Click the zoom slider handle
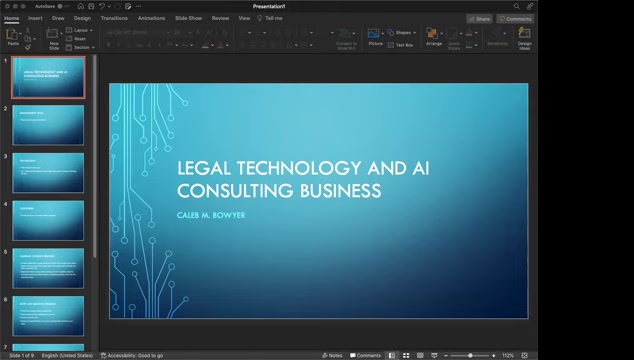The width and height of the screenshot is (634, 360). (x=470, y=356)
